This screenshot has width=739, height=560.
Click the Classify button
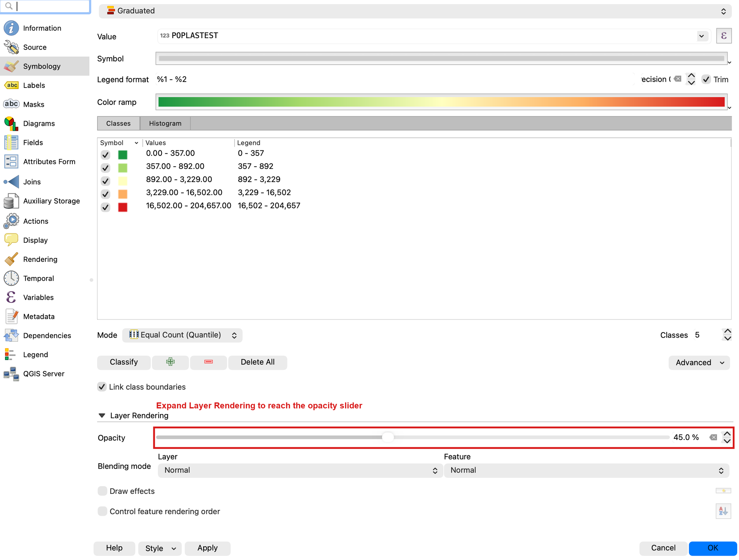[x=124, y=362]
